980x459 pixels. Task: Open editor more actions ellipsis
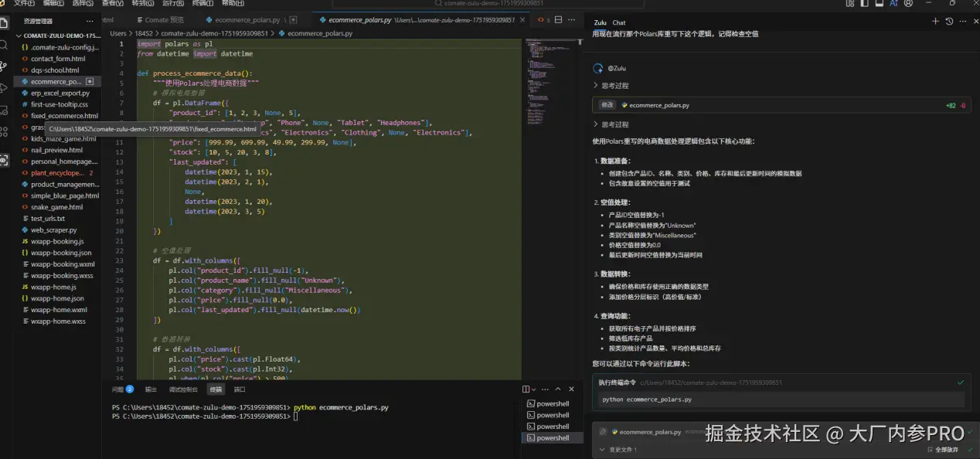coord(573,20)
